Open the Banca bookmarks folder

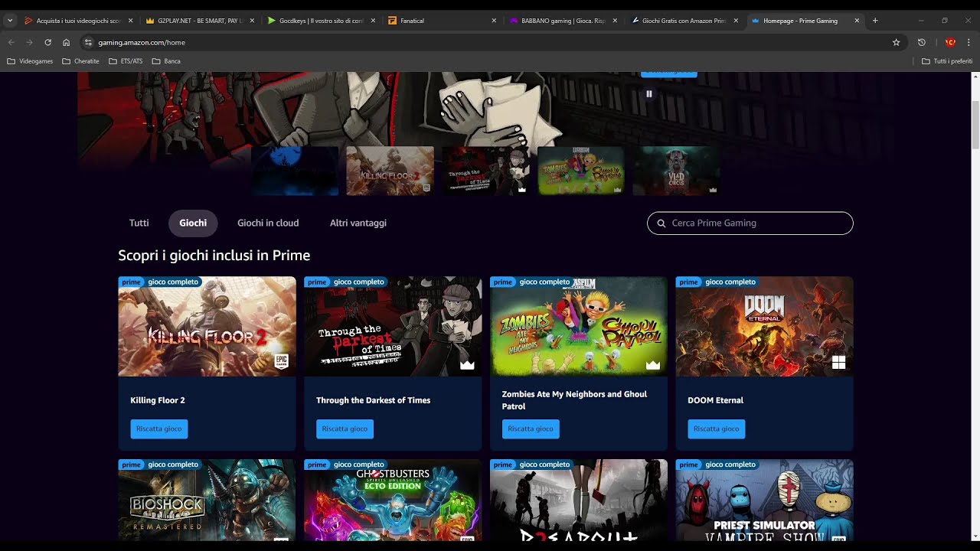point(166,61)
